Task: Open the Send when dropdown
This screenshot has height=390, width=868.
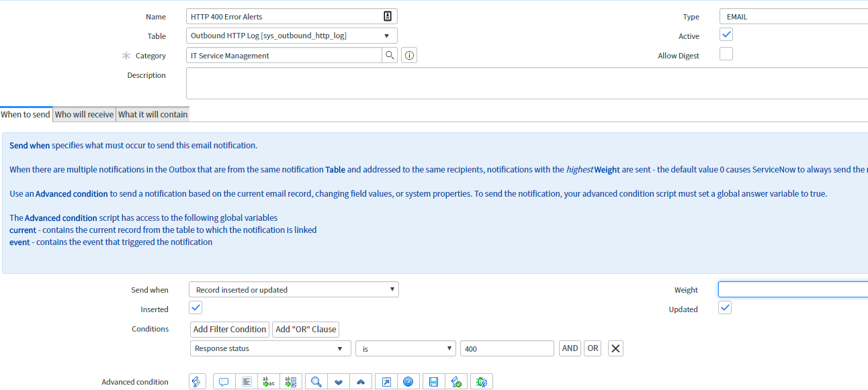Action: coord(294,289)
